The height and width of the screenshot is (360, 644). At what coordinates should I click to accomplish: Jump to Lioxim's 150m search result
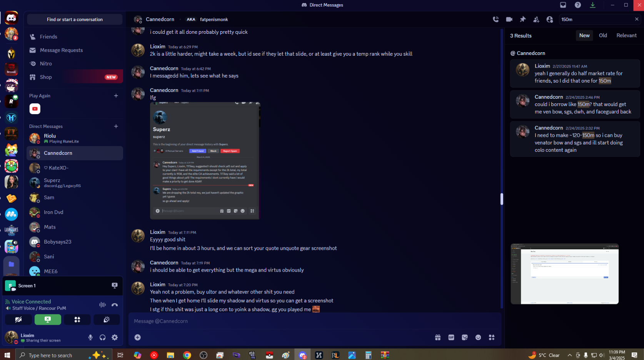tap(575, 73)
